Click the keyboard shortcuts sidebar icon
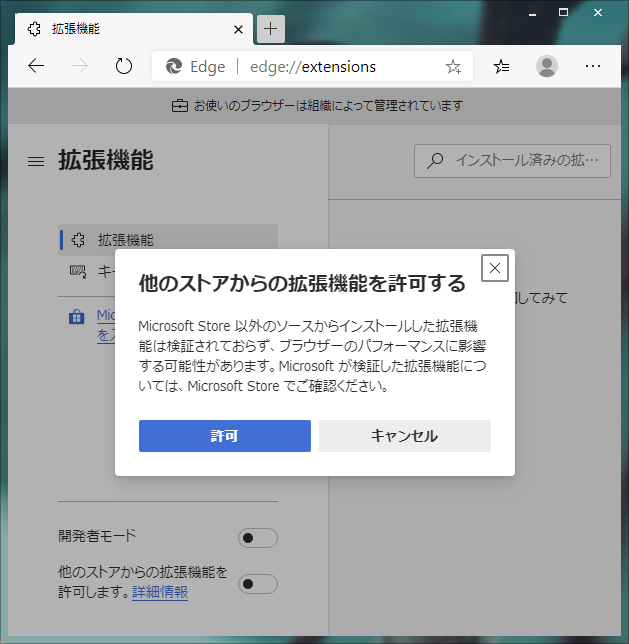This screenshot has height=644, width=629. 78,271
